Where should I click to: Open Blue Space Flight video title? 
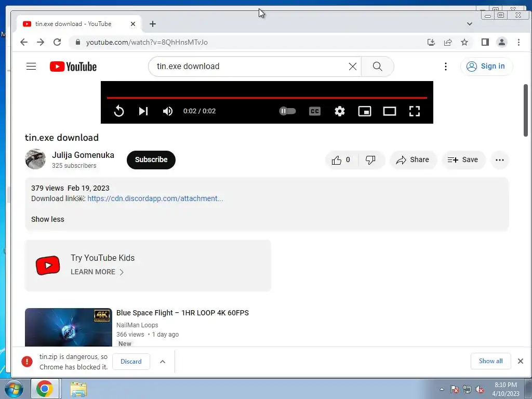tap(182, 313)
